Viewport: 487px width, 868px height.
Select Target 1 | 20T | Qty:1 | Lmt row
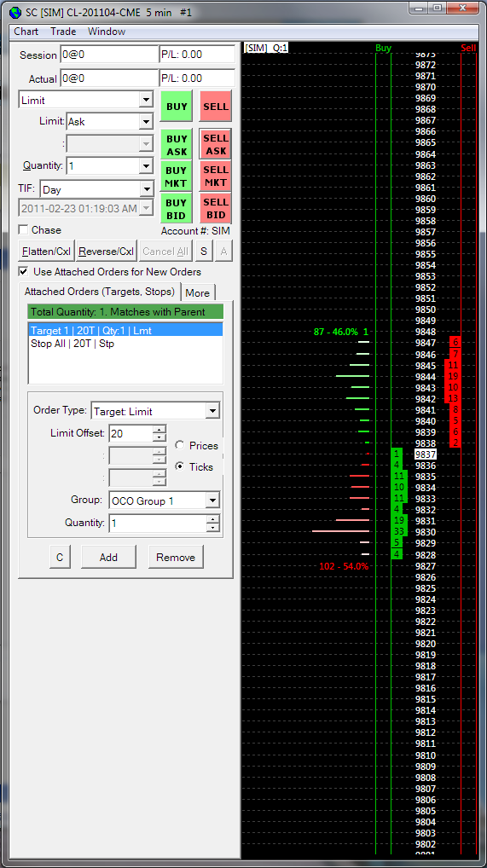[125, 331]
